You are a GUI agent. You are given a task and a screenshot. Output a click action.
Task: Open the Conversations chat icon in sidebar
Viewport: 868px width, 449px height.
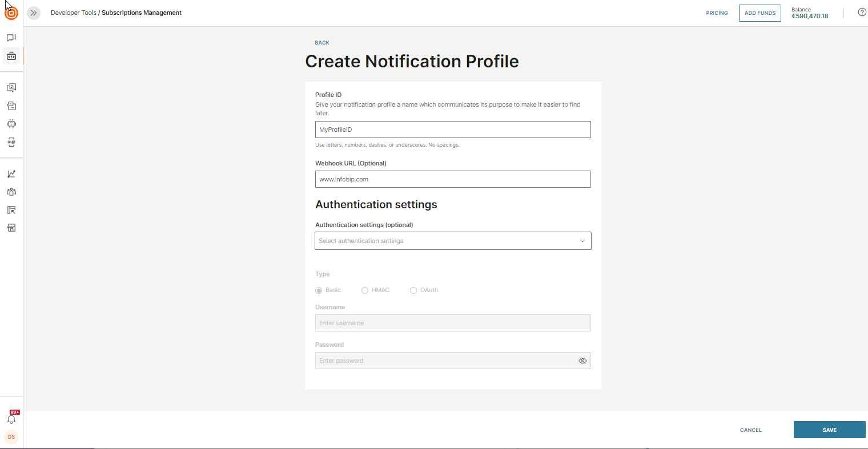(11, 37)
